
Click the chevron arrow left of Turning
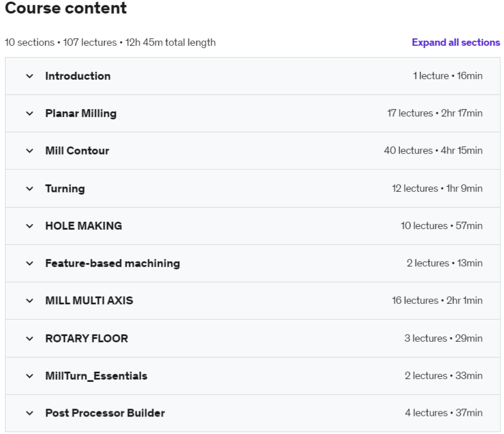tap(29, 189)
